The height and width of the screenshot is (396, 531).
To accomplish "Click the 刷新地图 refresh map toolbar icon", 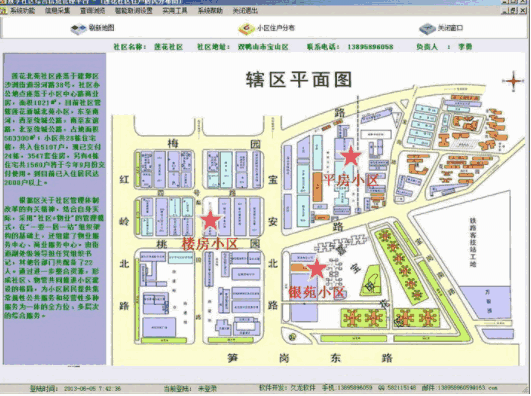I will pyautogui.click(x=79, y=28).
